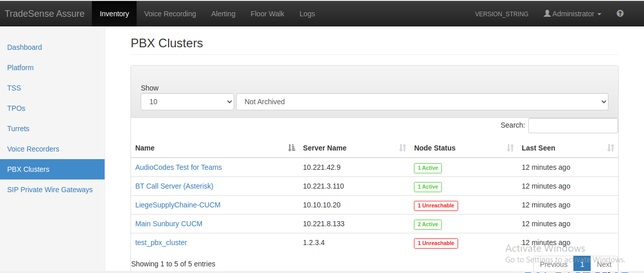The width and height of the screenshot is (644, 273).
Task: Select page 1 in pagination
Action: (582, 264)
